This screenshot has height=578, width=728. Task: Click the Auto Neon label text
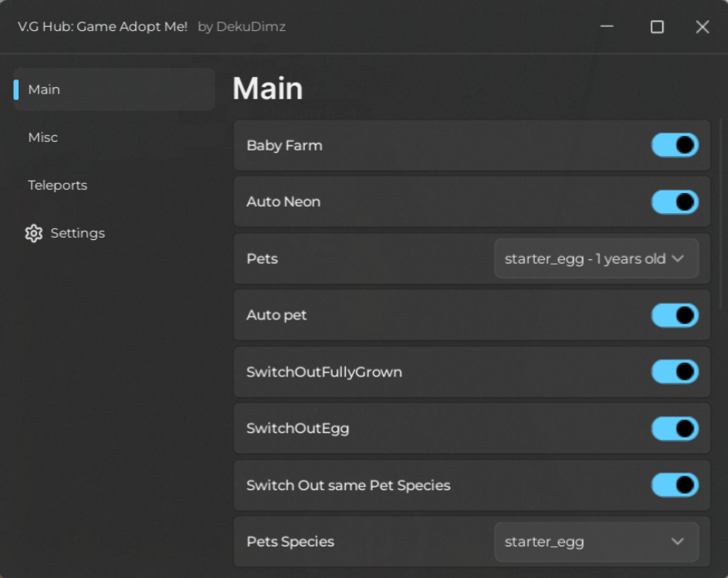283,202
